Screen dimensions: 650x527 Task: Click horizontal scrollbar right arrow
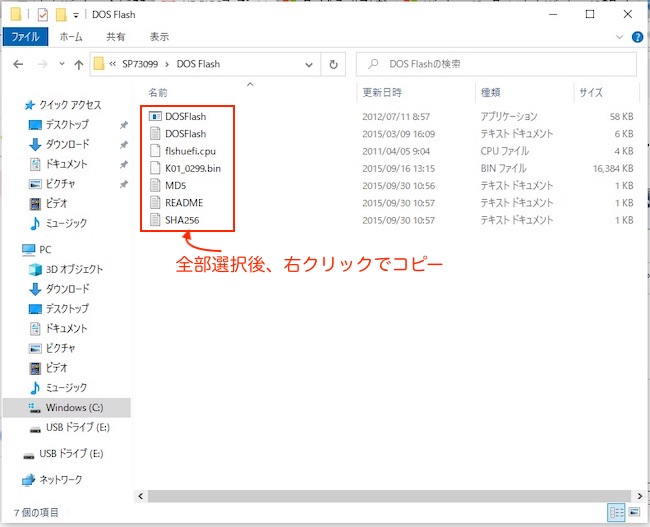[640, 496]
